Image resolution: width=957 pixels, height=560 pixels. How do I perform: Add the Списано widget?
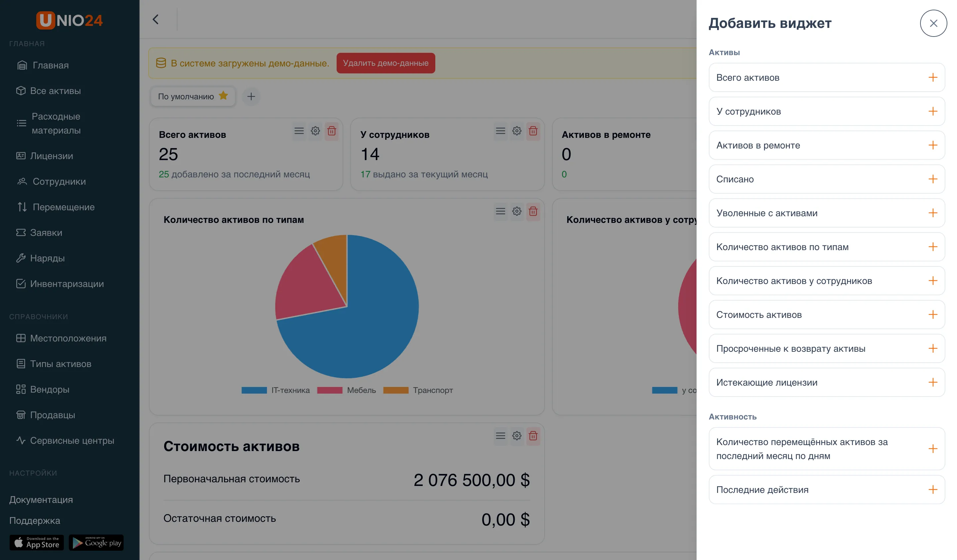933,179
